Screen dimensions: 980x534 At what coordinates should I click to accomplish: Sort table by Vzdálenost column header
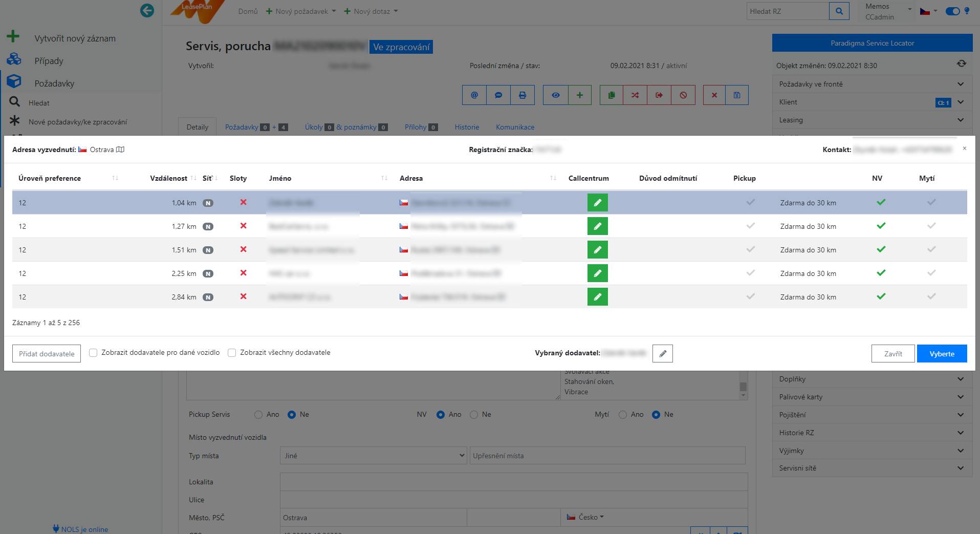[172, 178]
